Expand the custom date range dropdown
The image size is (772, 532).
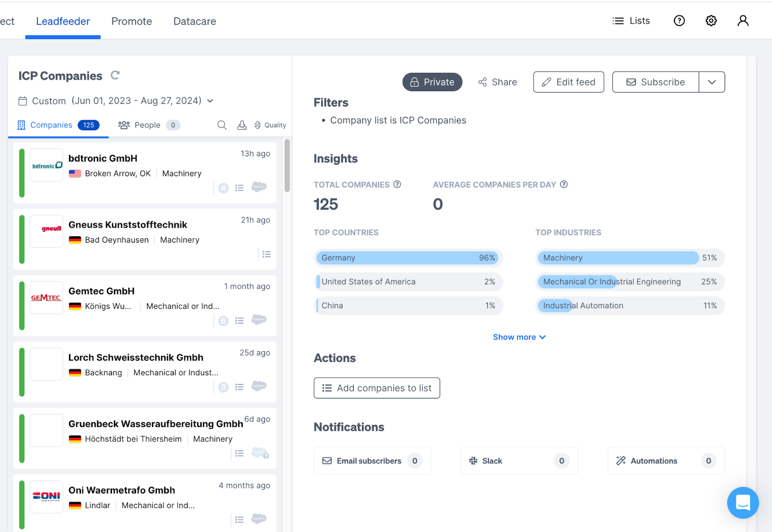210,101
